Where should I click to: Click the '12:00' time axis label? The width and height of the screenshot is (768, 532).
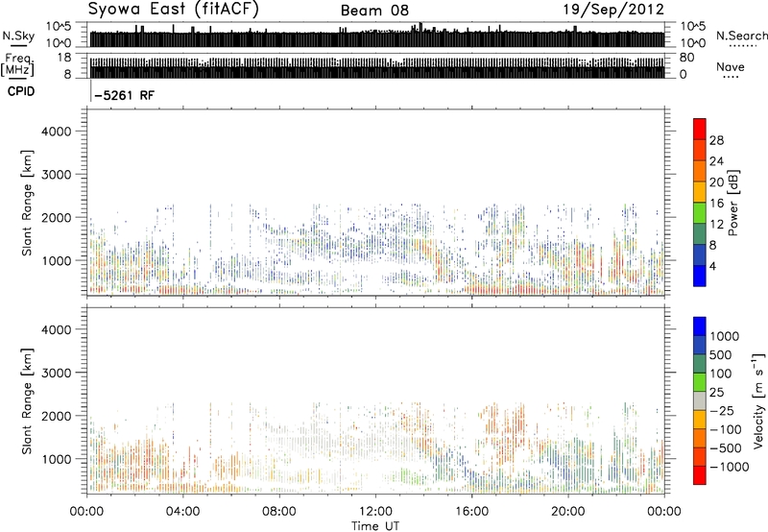[x=375, y=512]
